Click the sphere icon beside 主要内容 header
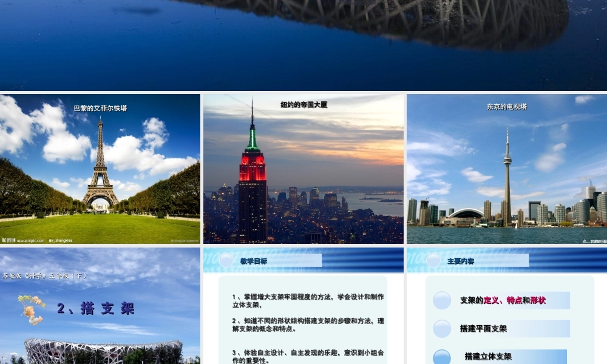 (x=432, y=260)
